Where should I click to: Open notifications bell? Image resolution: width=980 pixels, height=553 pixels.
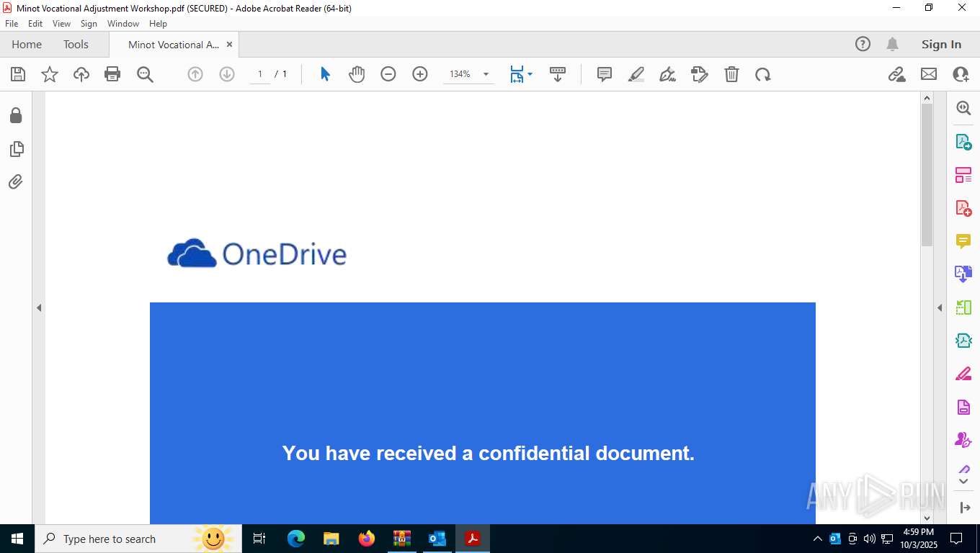[892, 44]
